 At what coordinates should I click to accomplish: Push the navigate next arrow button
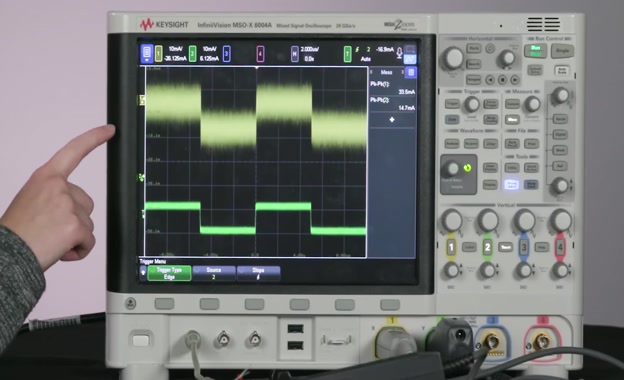click(515, 80)
